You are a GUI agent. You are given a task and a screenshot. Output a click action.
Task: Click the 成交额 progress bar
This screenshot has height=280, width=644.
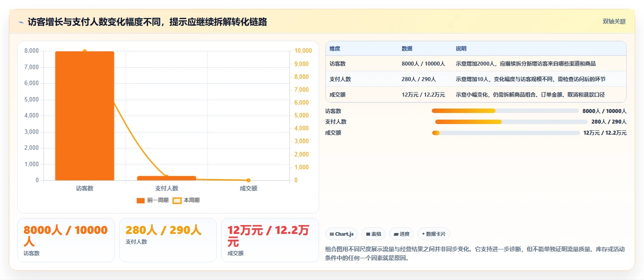pyautogui.click(x=506, y=133)
